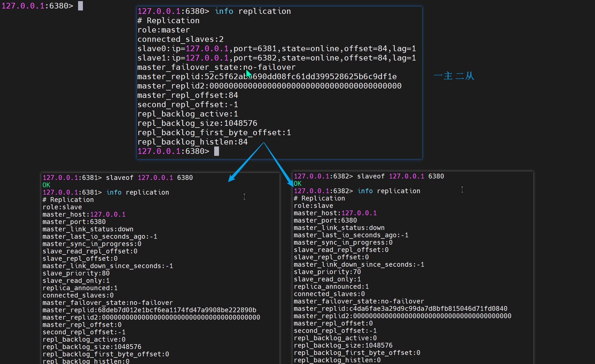Click 'slave_priority:70' line
Image resolution: width=595 pixels, height=364 pixels.
tap(327, 272)
